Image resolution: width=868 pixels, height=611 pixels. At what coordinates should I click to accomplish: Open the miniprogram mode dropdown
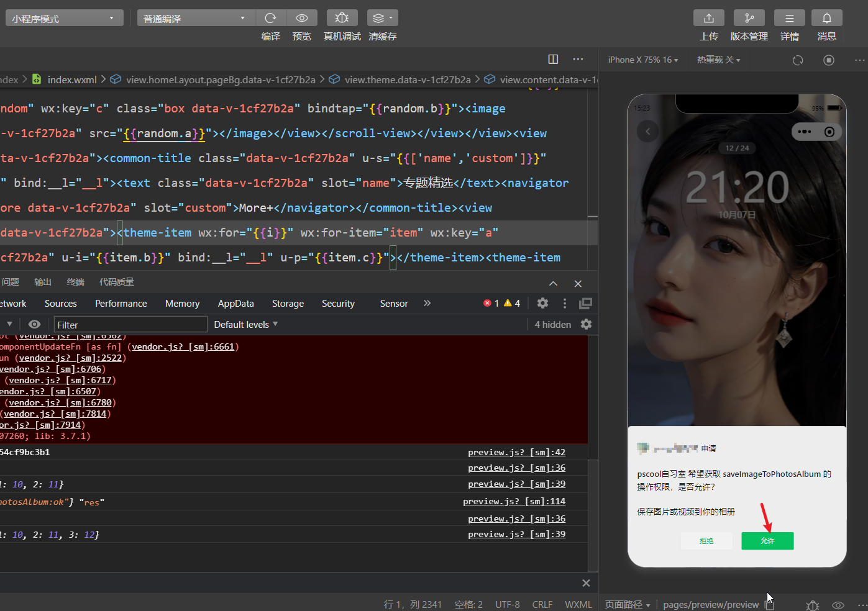point(65,18)
